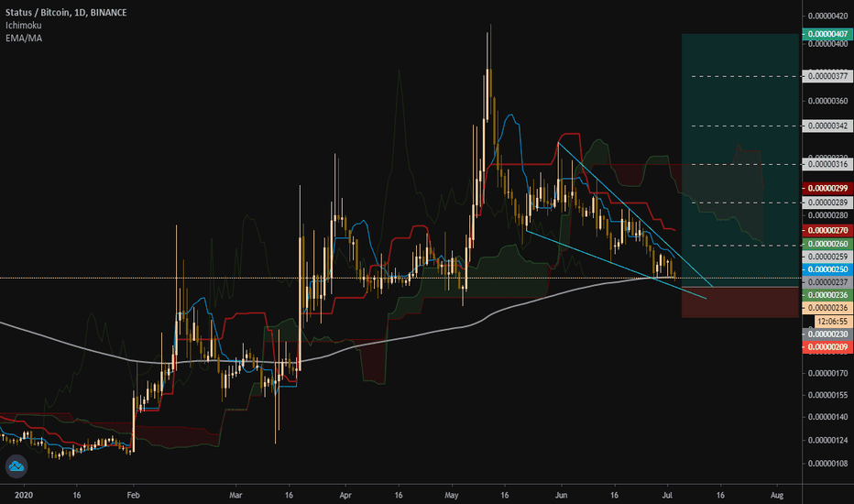Screen dimensions: 854x504
Task: Click the peach 0.00000236 current price tag
Action: point(827,308)
